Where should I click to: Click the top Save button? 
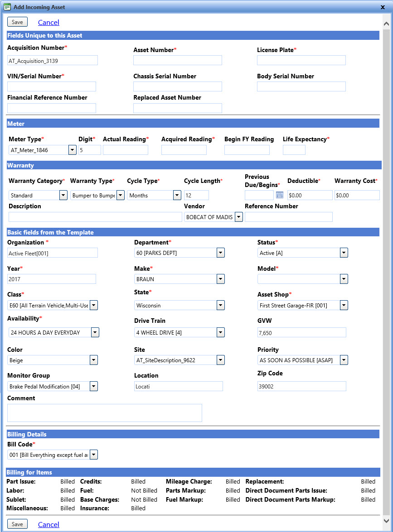(x=17, y=22)
